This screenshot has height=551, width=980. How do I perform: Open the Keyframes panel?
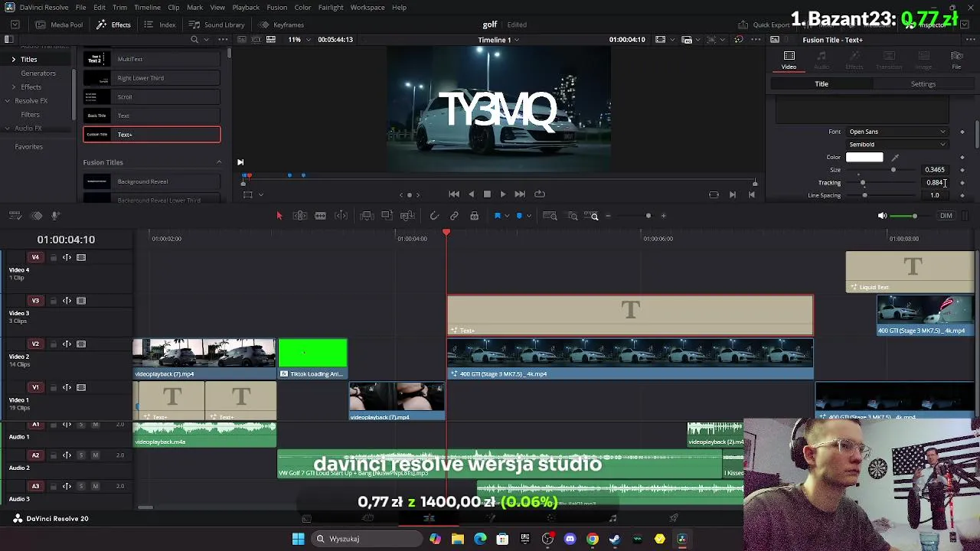click(282, 24)
